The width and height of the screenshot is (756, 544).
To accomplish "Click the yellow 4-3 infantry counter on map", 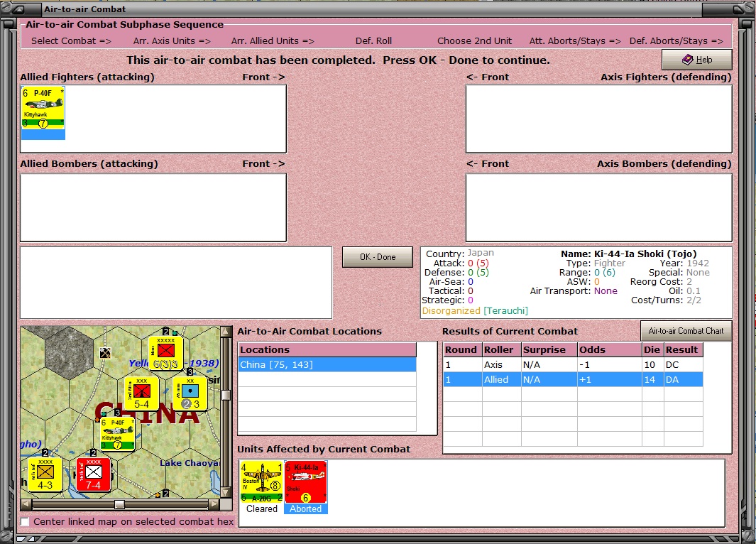I will tap(45, 474).
